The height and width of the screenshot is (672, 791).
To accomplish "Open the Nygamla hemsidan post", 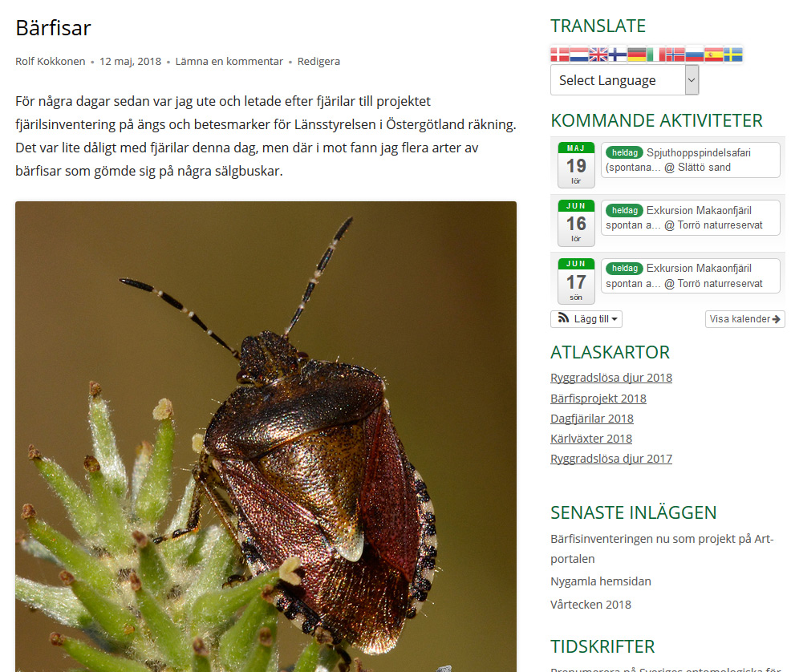I will (600, 581).
